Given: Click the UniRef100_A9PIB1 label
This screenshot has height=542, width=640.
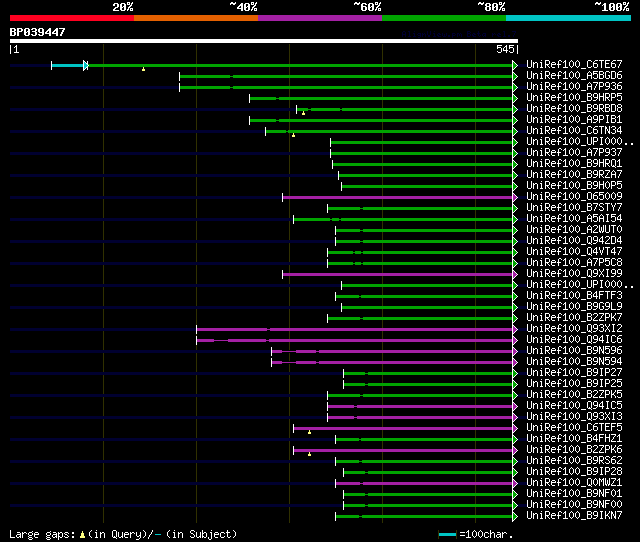Looking at the screenshot, I should point(574,120).
